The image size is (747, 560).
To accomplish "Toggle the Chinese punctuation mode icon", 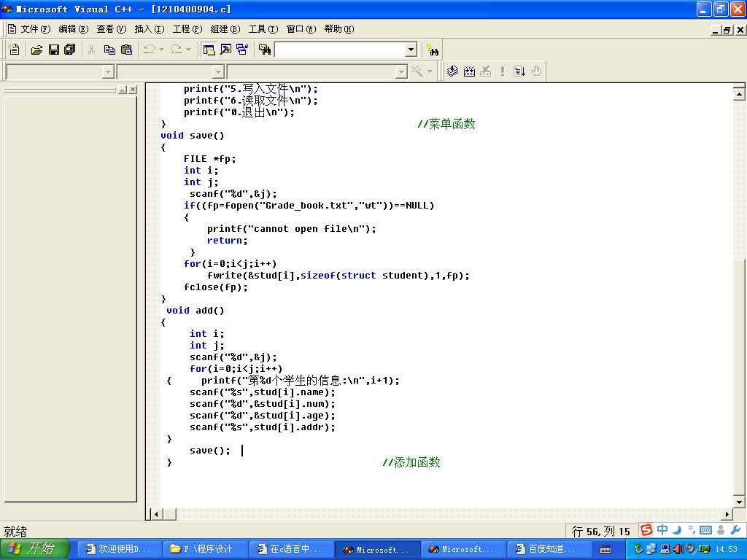I will point(692,530).
